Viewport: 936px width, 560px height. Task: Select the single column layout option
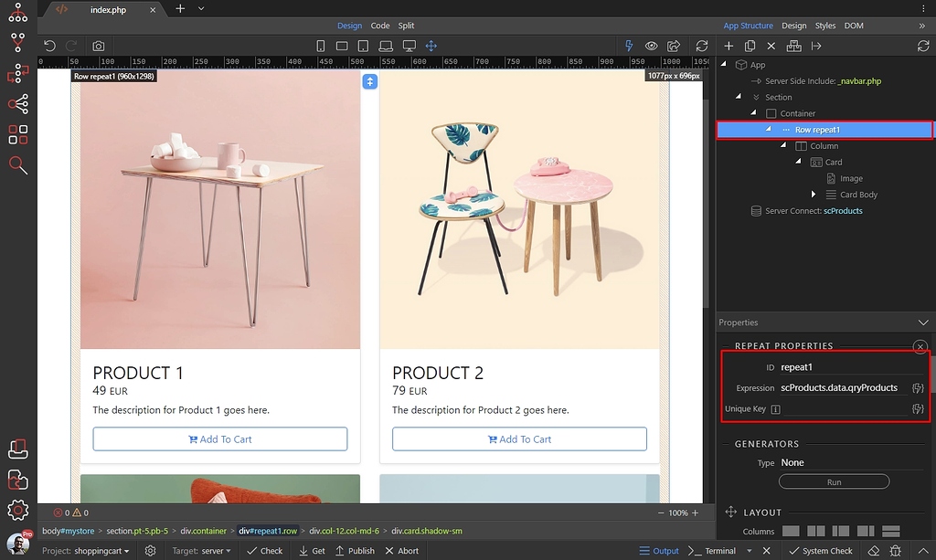pos(791,531)
